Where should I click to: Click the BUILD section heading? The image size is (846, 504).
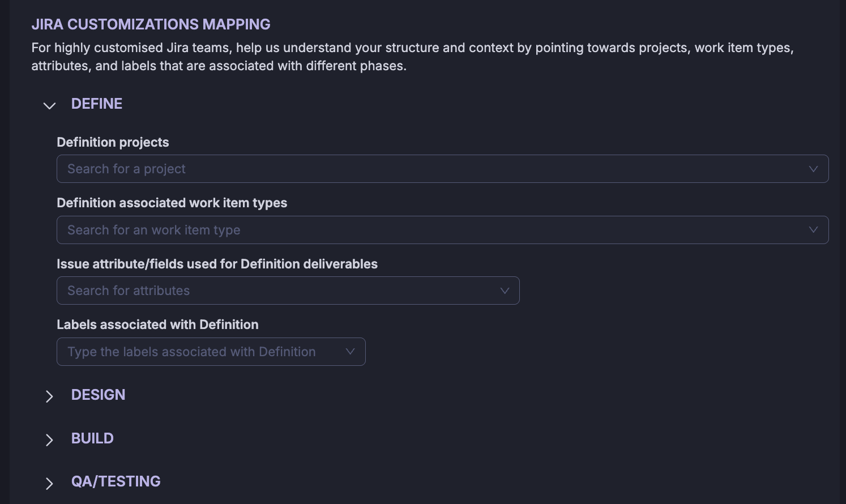92,438
